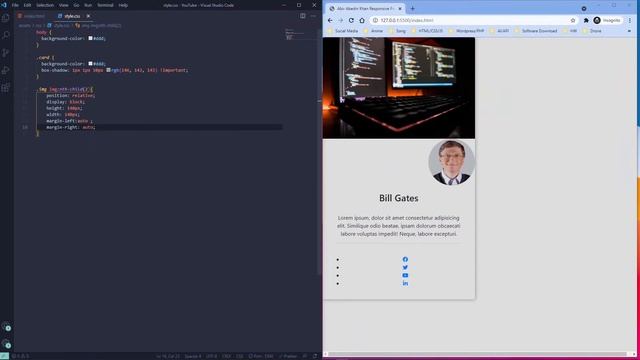Open Chrome Extensions puzzle icon
Screen dimensions: 640x360
(x=586, y=20)
